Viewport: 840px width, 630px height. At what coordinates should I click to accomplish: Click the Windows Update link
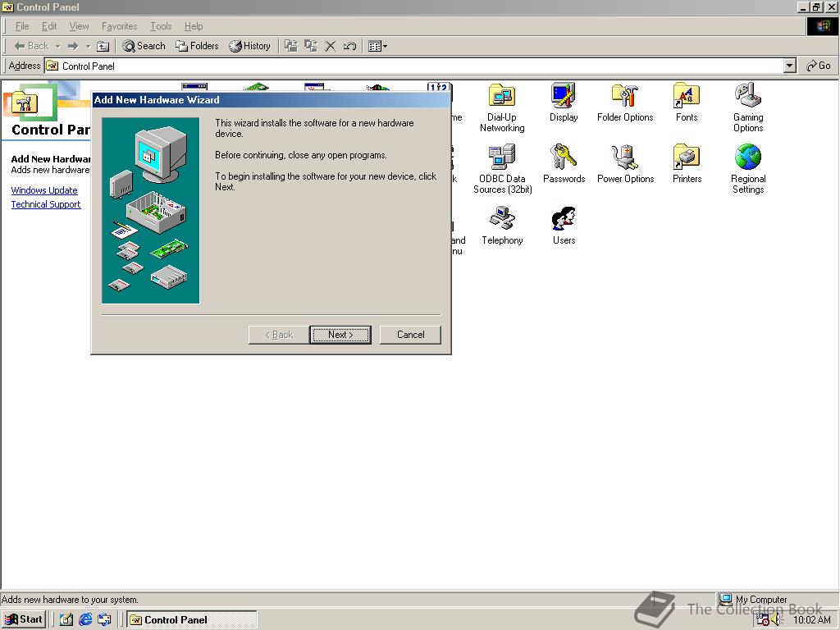(44, 190)
